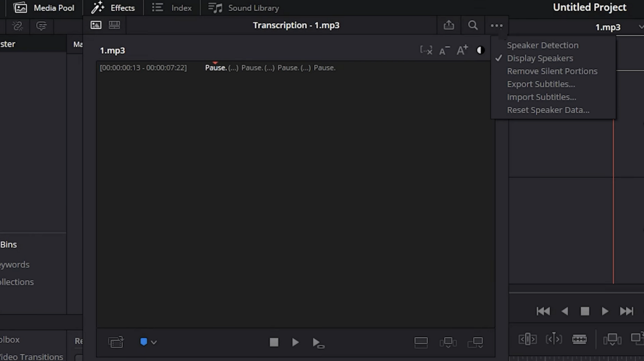
Task: Click the overwrite clip icon in transcription
Action: 475,342
